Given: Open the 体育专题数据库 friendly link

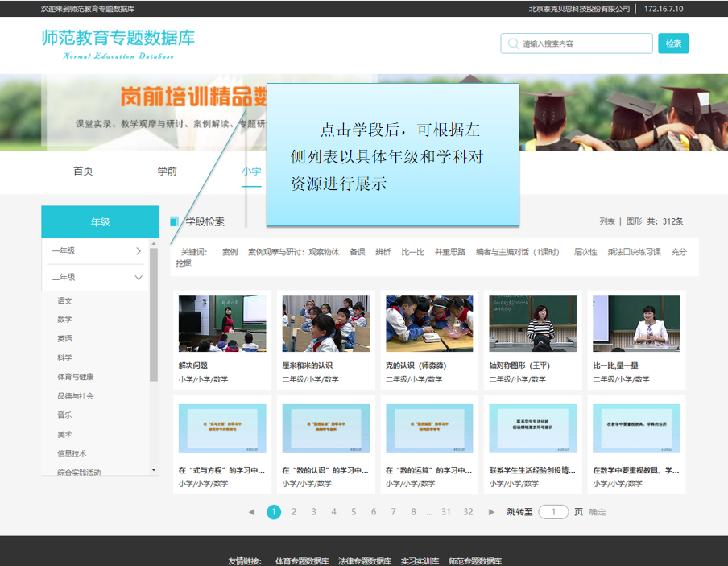Looking at the screenshot, I should [x=302, y=560].
